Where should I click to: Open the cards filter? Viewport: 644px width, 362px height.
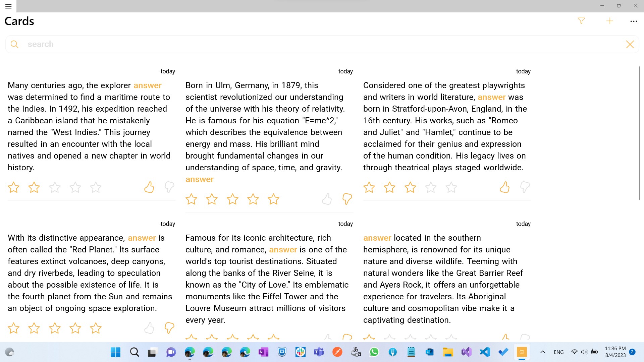coord(581,21)
